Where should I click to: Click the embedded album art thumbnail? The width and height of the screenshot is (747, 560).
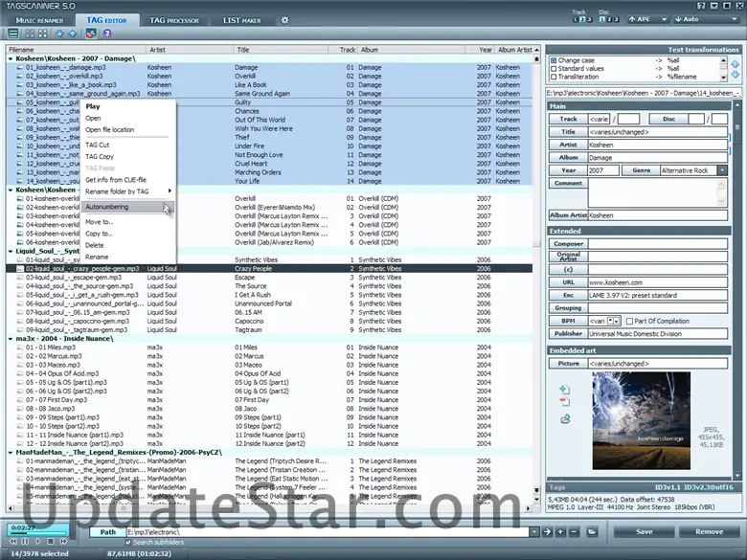pyautogui.click(x=642, y=420)
